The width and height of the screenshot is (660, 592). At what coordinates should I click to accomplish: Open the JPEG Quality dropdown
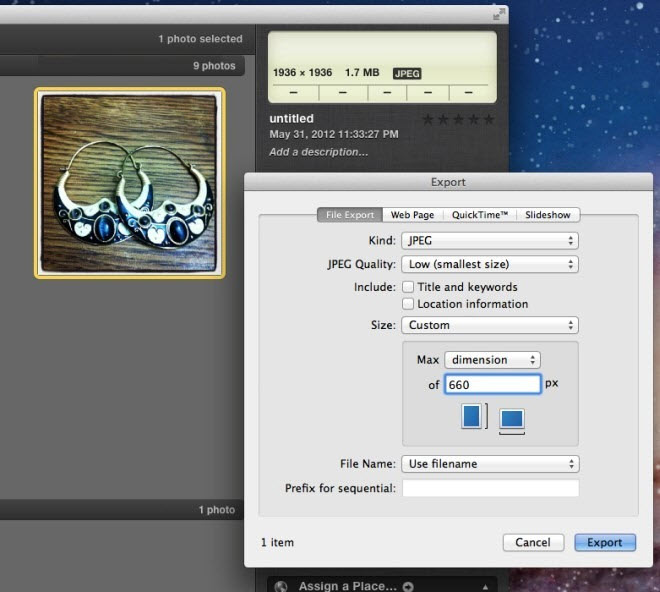[490, 264]
